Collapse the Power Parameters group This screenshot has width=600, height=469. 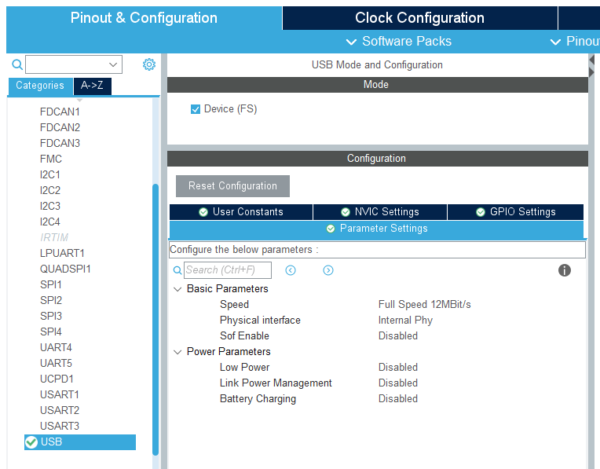(x=177, y=352)
